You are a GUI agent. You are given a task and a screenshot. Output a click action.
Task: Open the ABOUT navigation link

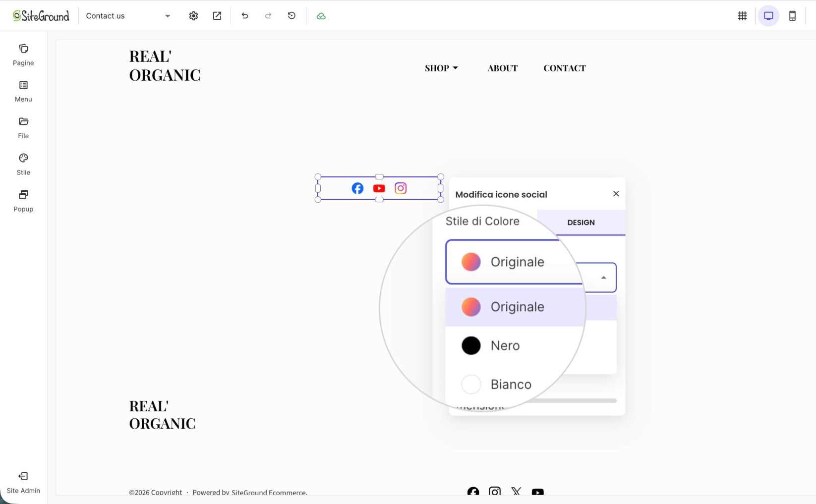[502, 68]
